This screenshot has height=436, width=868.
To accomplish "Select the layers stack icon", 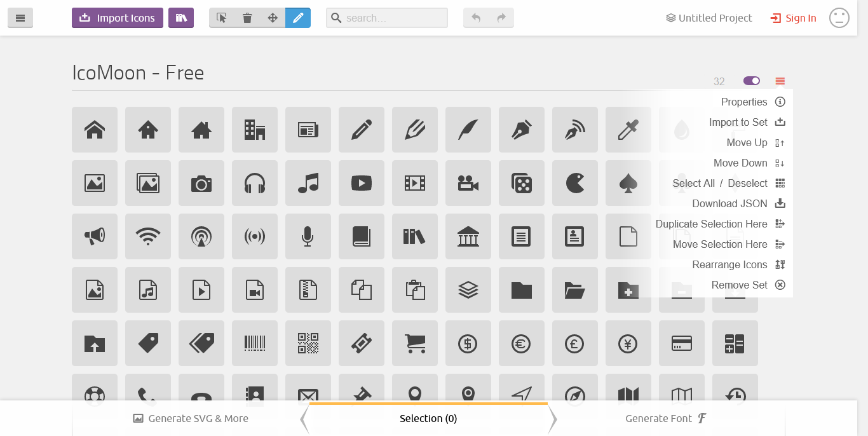I will [x=468, y=290].
